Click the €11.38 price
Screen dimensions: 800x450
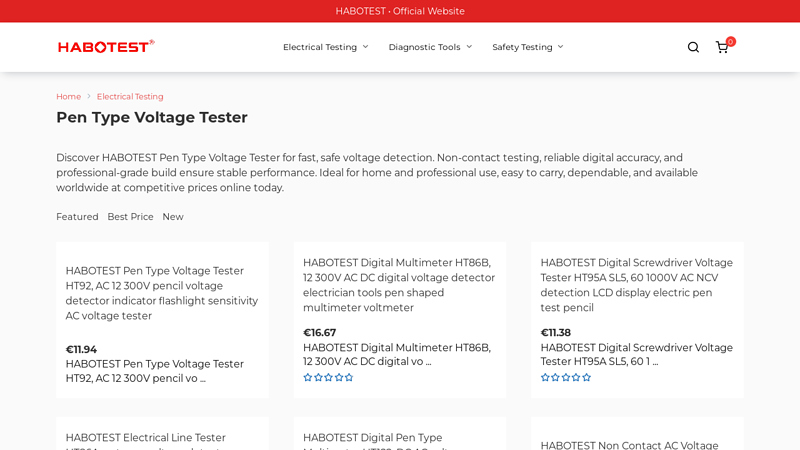[x=556, y=333]
